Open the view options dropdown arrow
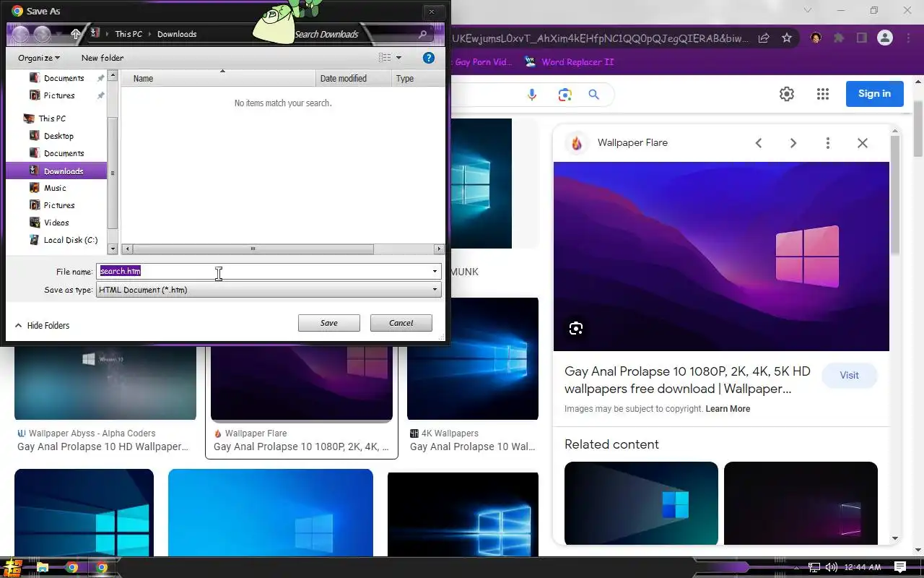This screenshot has width=924, height=578. click(399, 58)
